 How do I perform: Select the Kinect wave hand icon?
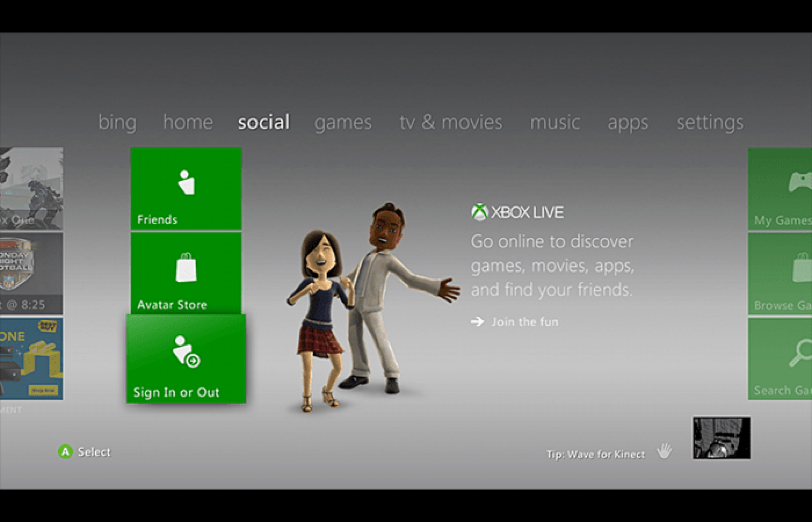tap(664, 451)
